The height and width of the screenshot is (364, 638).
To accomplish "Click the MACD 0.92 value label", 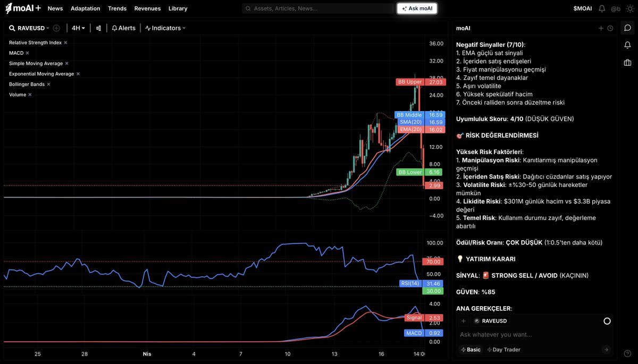I will pyautogui.click(x=424, y=333).
